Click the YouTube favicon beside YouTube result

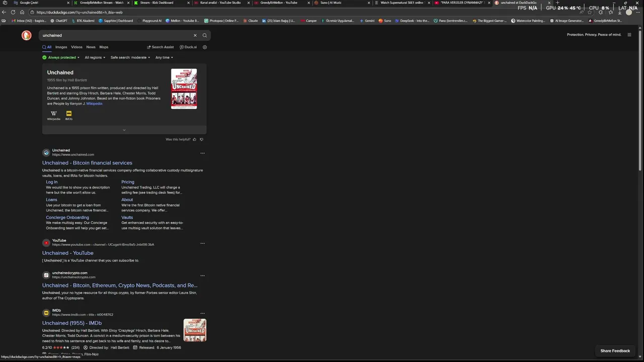point(46,243)
